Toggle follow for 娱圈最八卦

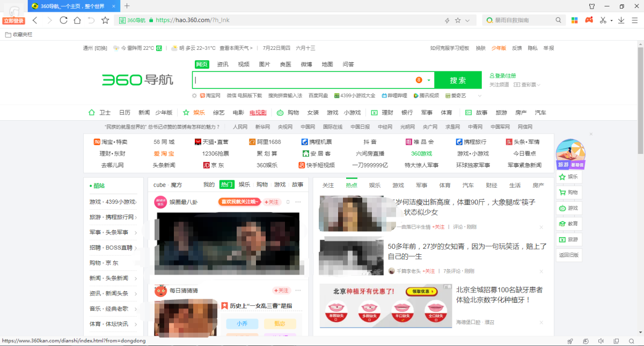272,202
